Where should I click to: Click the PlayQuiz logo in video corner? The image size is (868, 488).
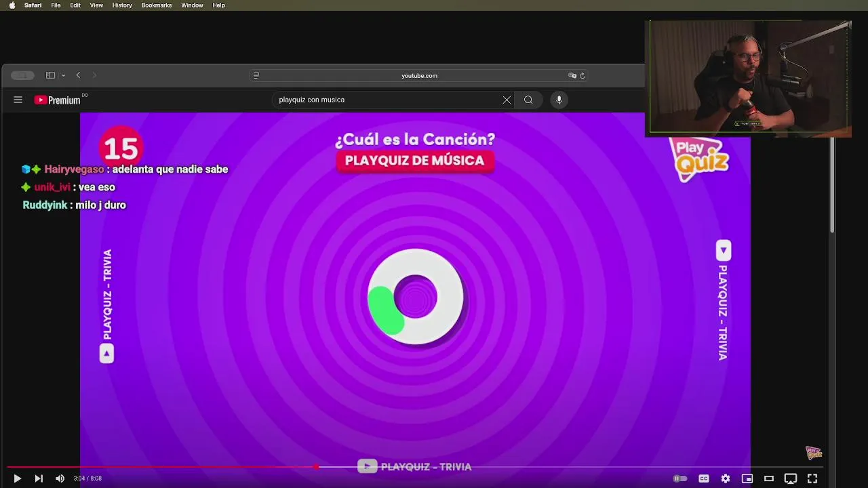point(699,159)
